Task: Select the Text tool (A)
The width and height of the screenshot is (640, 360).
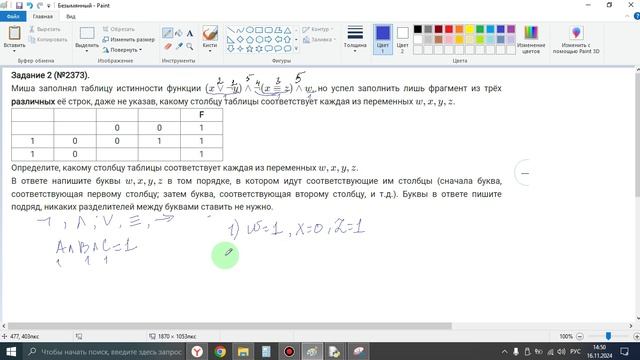Action: [x=190, y=33]
